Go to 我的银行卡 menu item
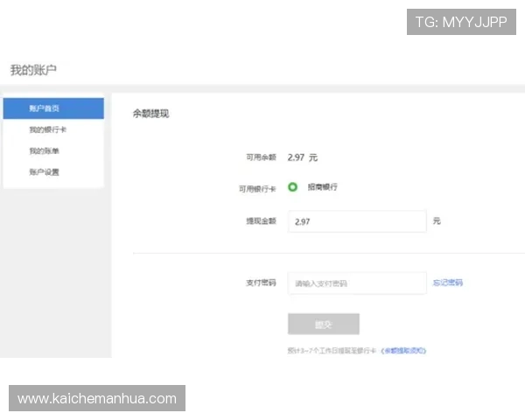 pyautogui.click(x=48, y=129)
